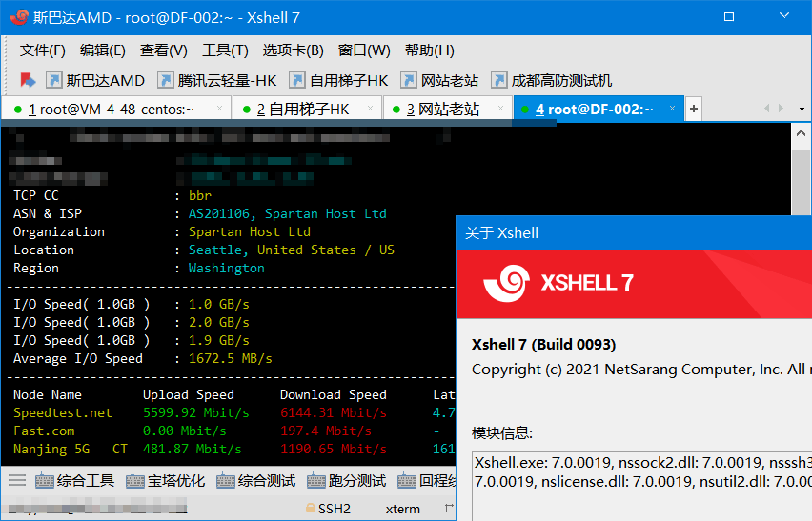Open the 斯巴达AMD session shortcut
Image resolution: width=812 pixels, height=521 pixels.
point(95,80)
